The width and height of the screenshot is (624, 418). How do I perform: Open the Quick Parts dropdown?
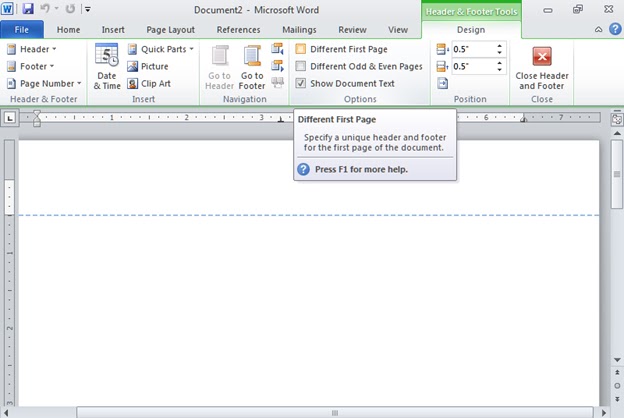(160, 49)
